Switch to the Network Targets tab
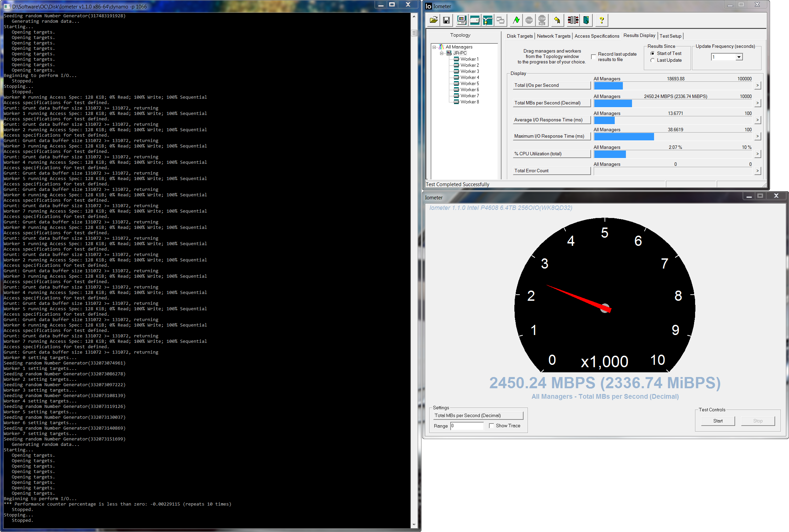The width and height of the screenshot is (789, 532). tap(554, 36)
